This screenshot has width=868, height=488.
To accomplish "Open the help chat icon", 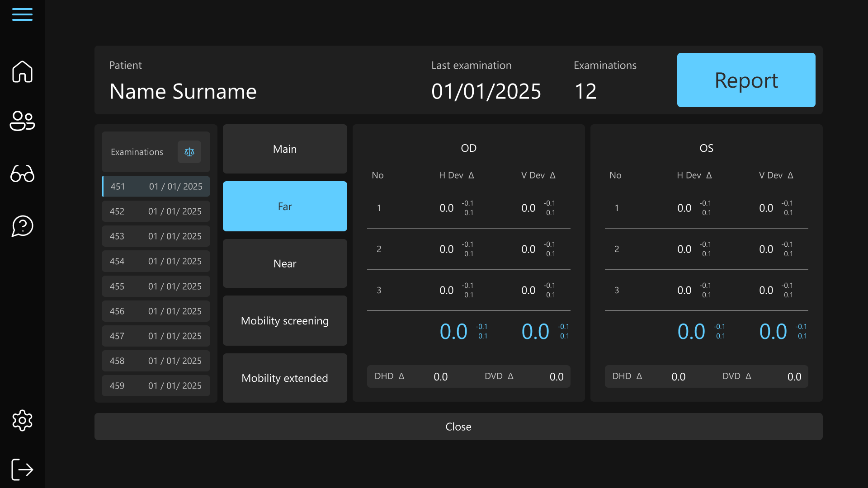I will [x=22, y=226].
